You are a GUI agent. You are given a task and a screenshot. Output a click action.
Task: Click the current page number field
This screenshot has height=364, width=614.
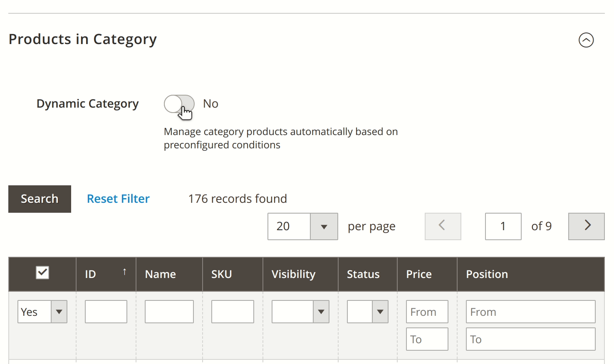pyautogui.click(x=503, y=226)
